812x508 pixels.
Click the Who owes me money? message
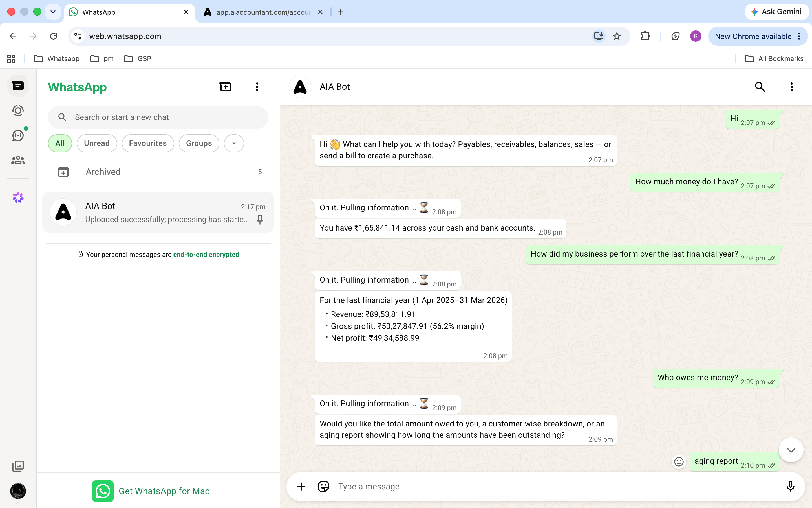(x=716, y=378)
